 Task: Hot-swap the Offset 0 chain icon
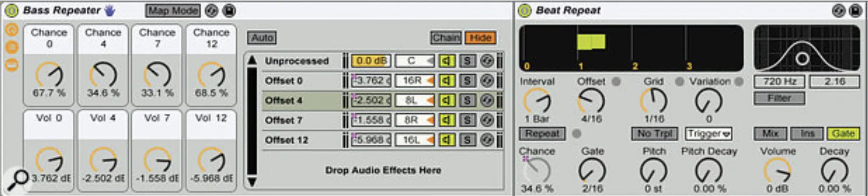pyautogui.click(x=487, y=81)
